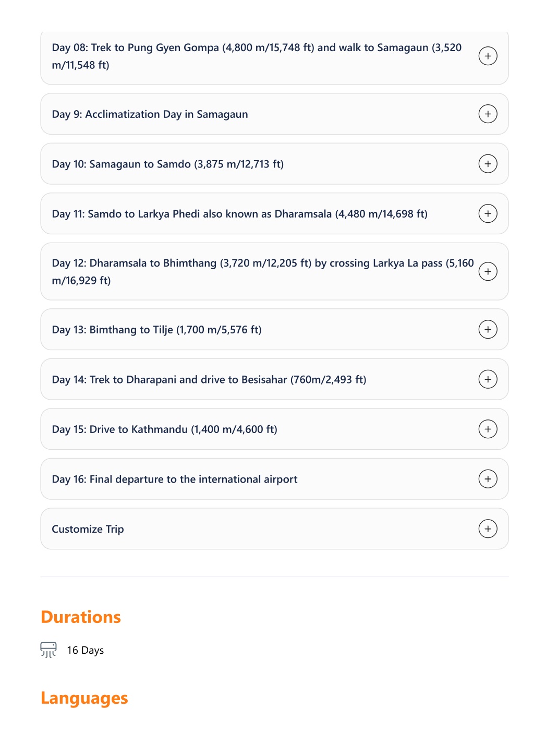
Task: Open Day 14 Besisahar plus icon
Action: click(488, 379)
